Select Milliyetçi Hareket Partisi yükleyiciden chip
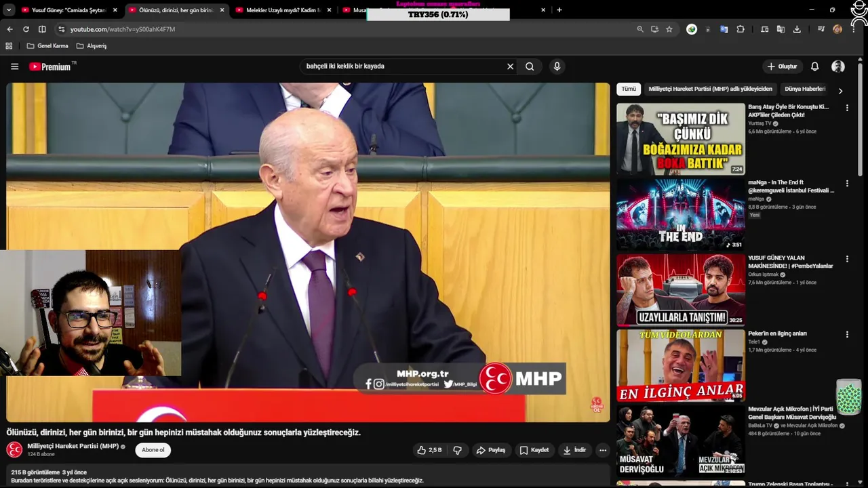868x488 pixels. (x=710, y=89)
